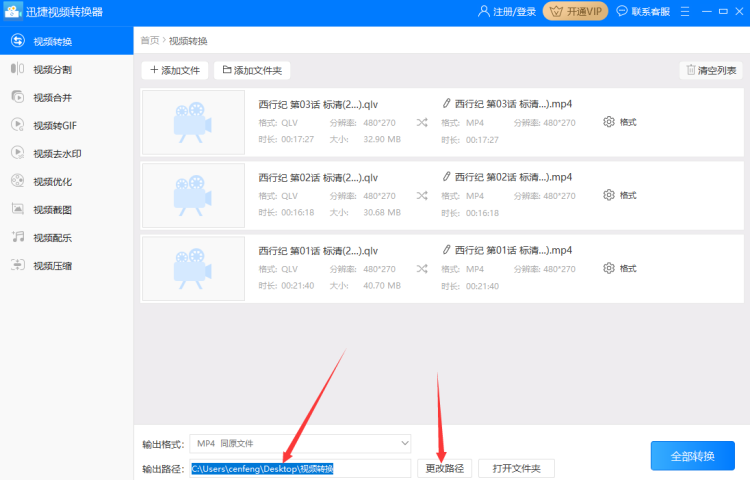This screenshot has height=480, width=750.
Task: Click the format gear icon for 第02话
Action: (x=608, y=195)
